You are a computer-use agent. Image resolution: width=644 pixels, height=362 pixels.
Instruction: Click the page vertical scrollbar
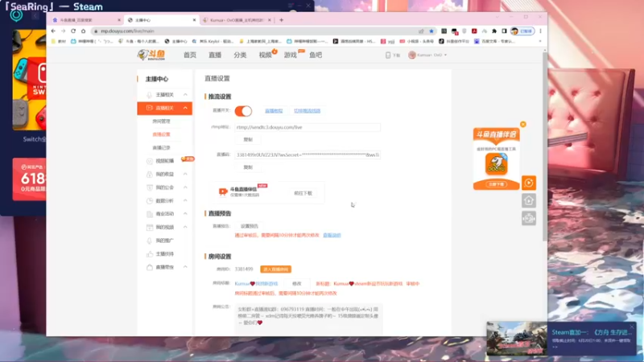(545, 147)
